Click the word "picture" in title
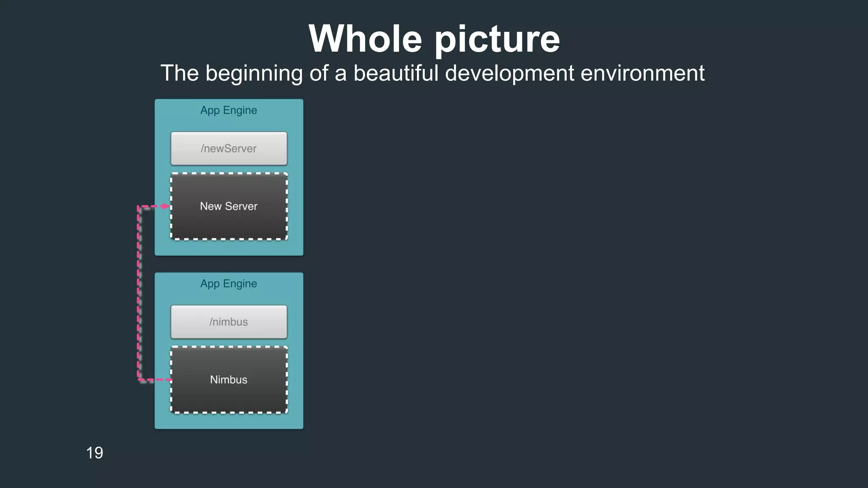The width and height of the screenshot is (868, 488). click(x=497, y=39)
